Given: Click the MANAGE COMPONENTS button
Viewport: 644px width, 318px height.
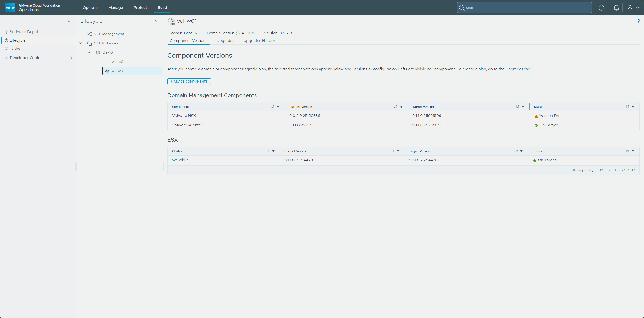Looking at the screenshot, I should (x=189, y=82).
